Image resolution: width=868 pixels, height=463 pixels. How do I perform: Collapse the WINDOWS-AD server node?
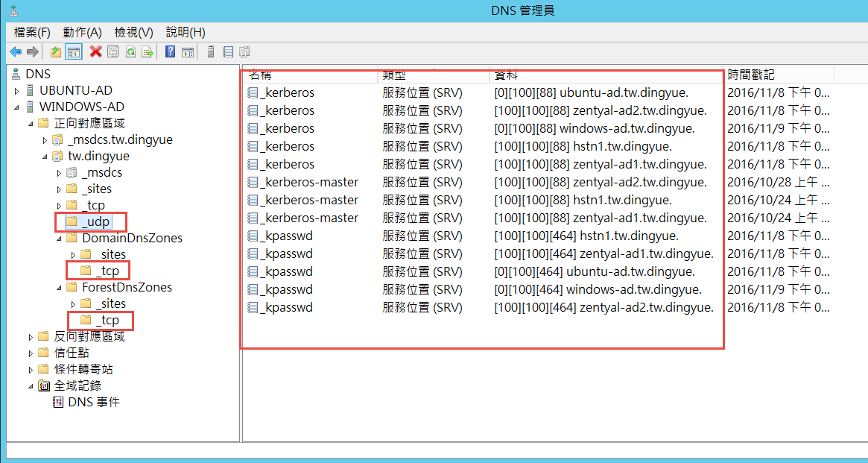(x=15, y=106)
